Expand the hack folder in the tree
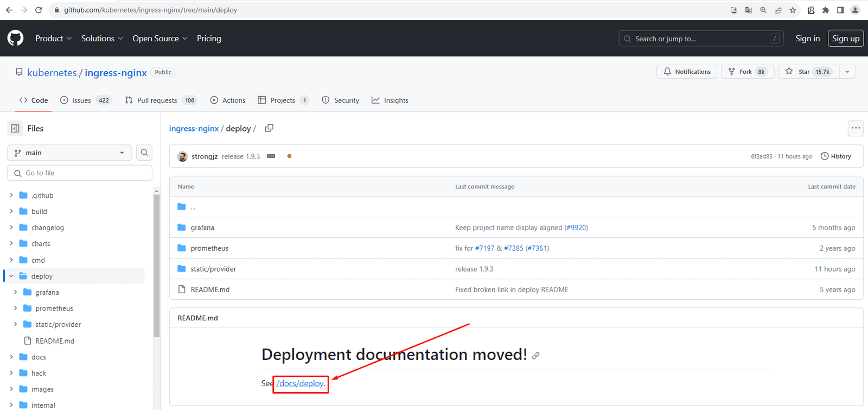 point(11,373)
